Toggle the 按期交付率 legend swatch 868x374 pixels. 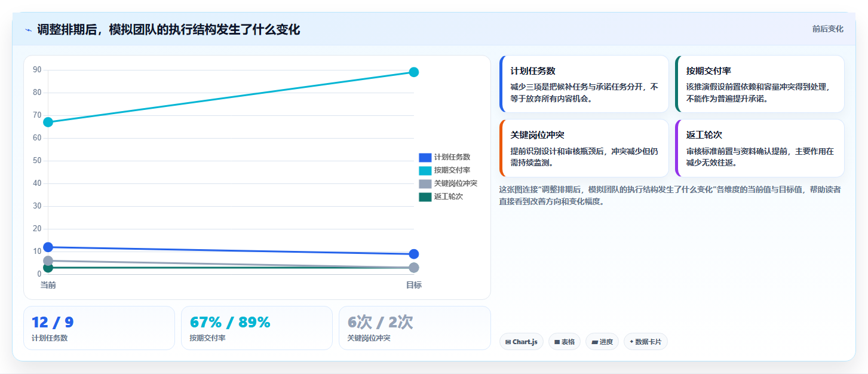[425, 170]
